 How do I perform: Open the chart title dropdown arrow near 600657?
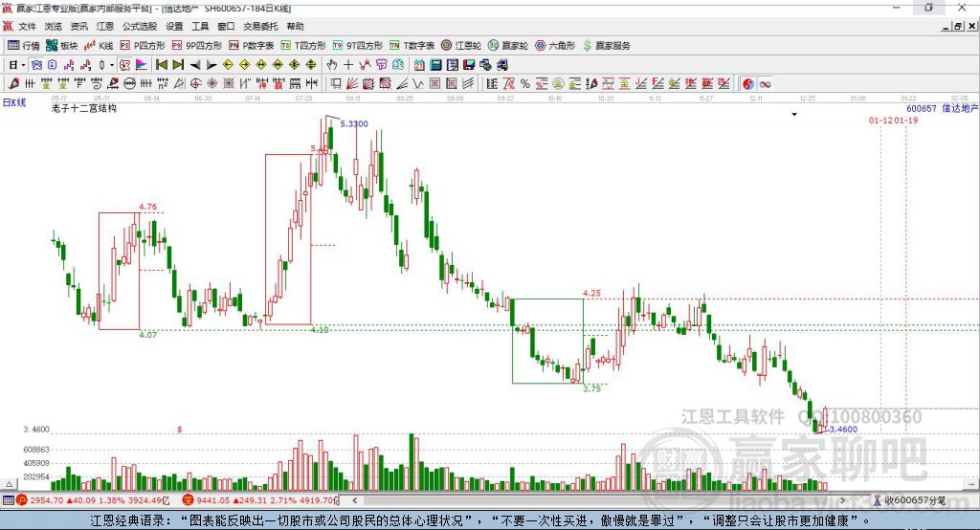click(x=794, y=115)
